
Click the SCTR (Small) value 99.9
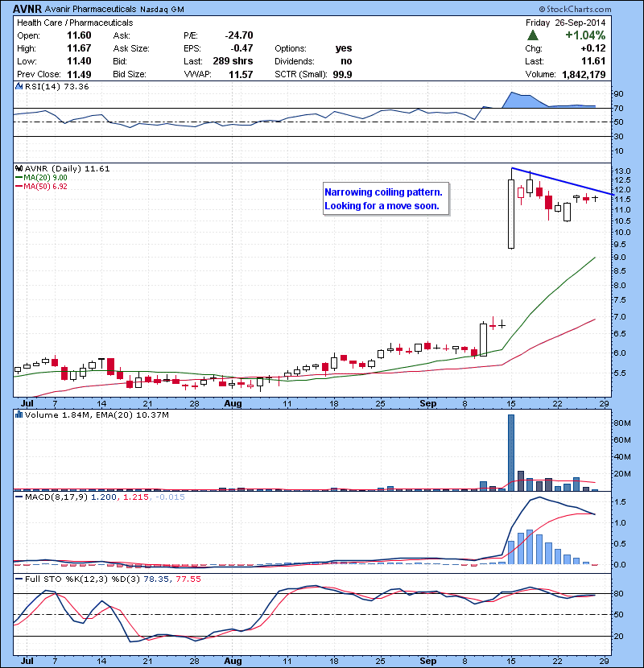pos(342,75)
